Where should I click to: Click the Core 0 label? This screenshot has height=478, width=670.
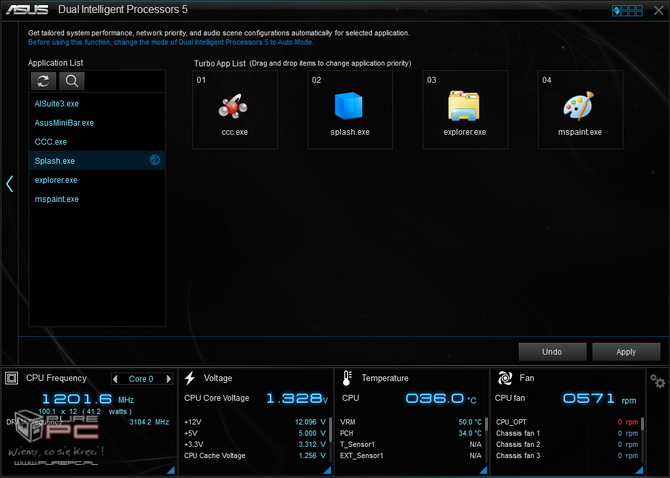[x=141, y=379]
